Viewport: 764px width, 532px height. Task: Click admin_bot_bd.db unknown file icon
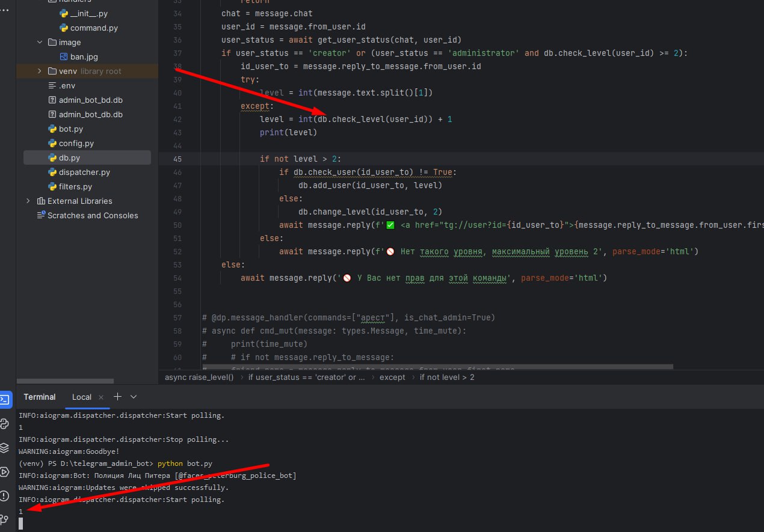pos(52,100)
